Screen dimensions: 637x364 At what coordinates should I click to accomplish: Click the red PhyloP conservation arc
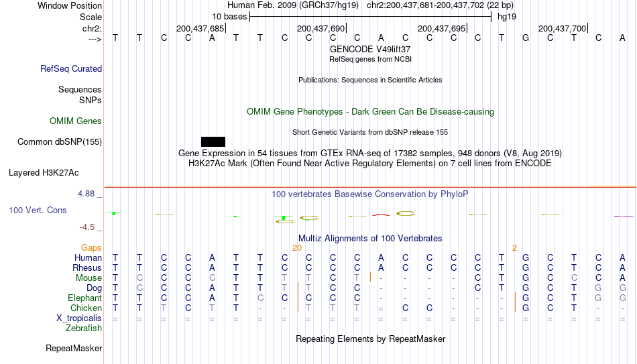[381, 215]
